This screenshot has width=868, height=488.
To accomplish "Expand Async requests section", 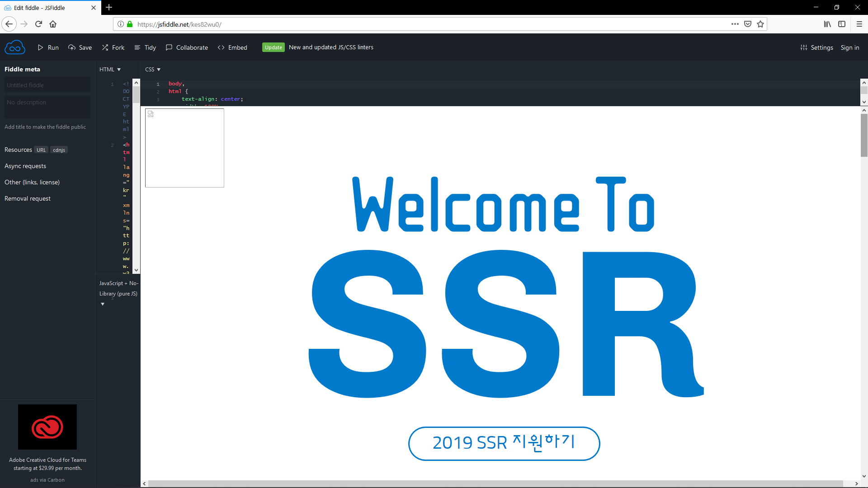I will [x=25, y=166].
